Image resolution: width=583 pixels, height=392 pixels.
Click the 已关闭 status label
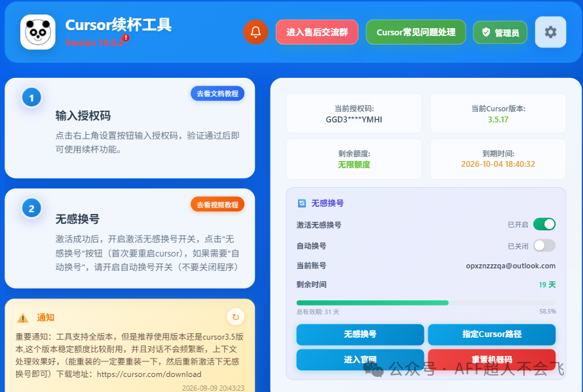point(518,246)
